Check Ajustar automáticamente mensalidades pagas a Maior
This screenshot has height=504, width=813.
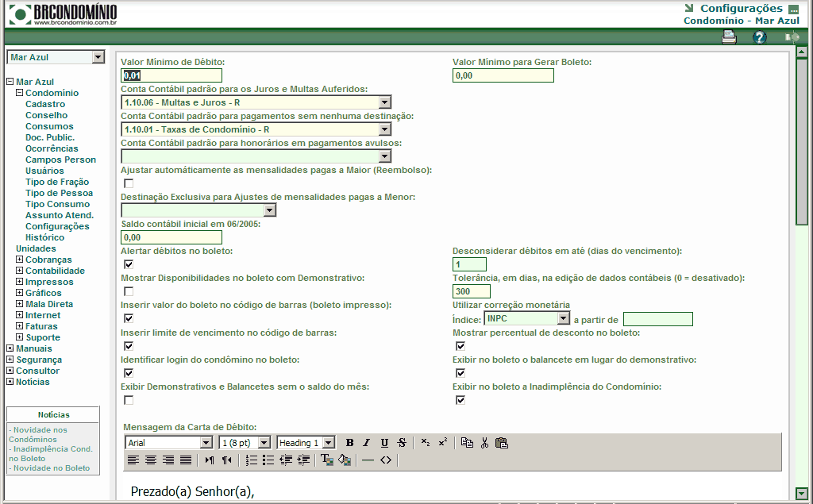click(x=129, y=183)
